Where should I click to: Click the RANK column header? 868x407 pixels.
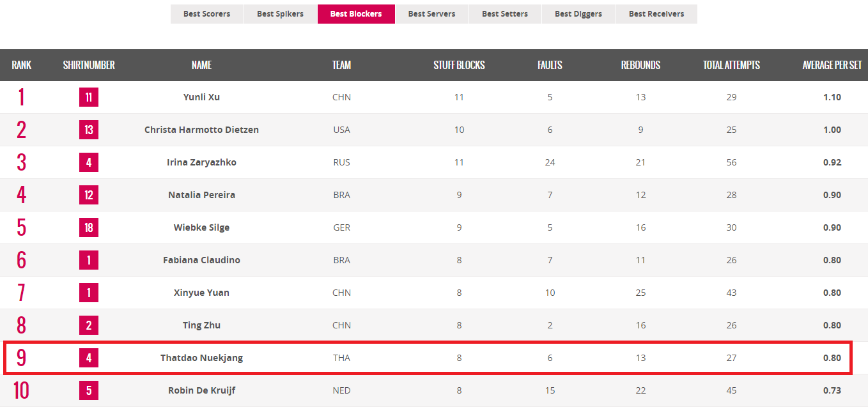tap(22, 65)
